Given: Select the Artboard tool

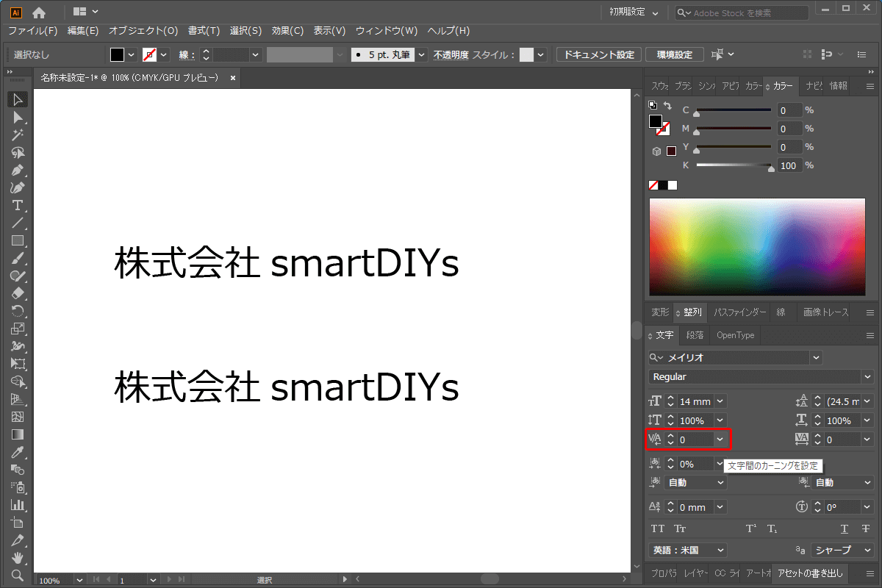Looking at the screenshot, I should [18, 523].
